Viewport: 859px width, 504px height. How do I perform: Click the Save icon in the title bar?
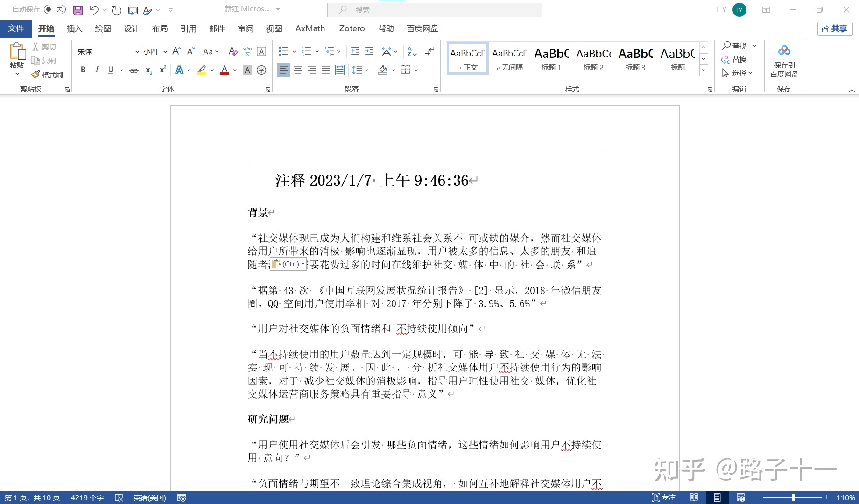(78, 10)
